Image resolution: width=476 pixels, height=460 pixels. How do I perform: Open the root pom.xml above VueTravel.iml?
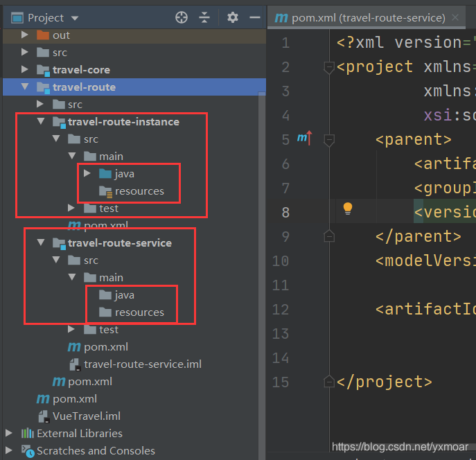coord(75,399)
